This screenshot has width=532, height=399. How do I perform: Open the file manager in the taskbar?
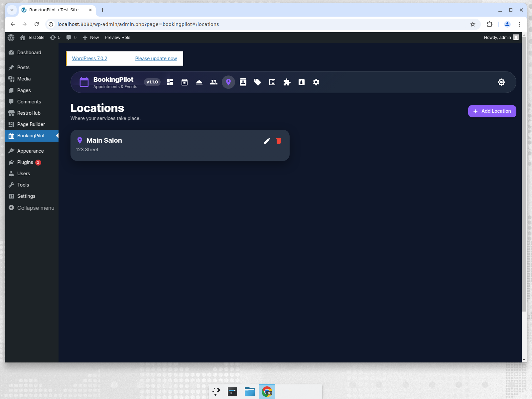point(250,392)
